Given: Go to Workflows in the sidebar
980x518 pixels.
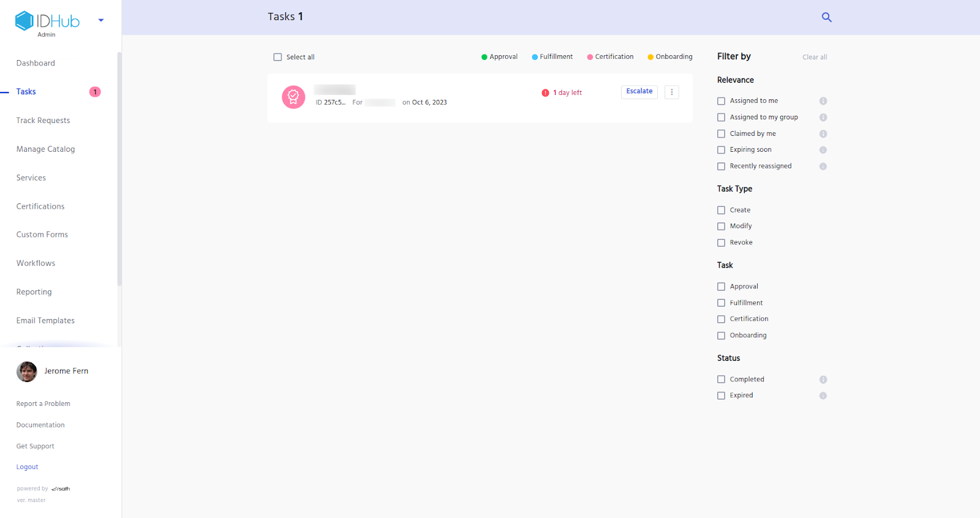Looking at the screenshot, I should click(x=36, y=263).
